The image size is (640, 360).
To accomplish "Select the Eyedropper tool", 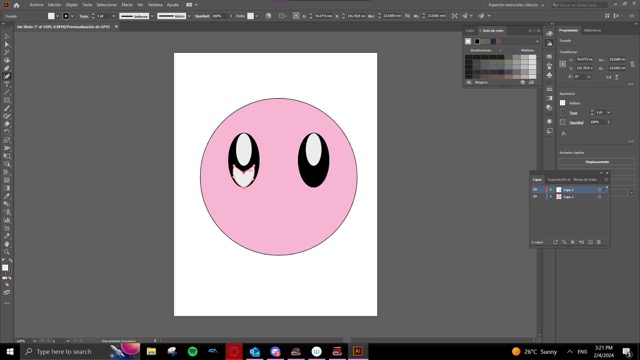I will point(7,196).
